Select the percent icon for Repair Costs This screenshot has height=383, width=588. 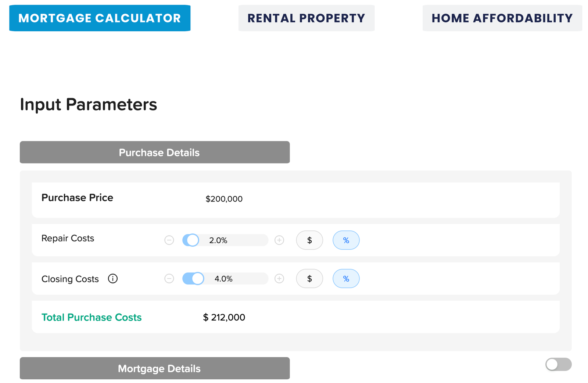coord(346,240)
